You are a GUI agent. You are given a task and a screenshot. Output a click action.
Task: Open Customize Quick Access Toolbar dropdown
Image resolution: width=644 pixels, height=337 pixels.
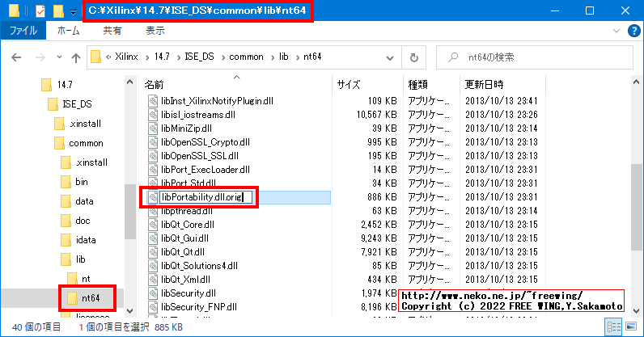(73, 12)
